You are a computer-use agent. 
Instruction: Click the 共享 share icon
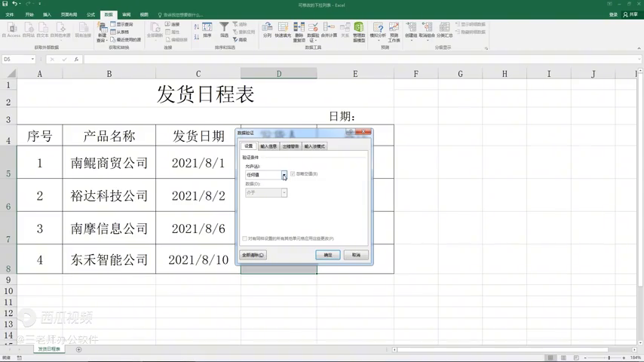click(630, 14)
